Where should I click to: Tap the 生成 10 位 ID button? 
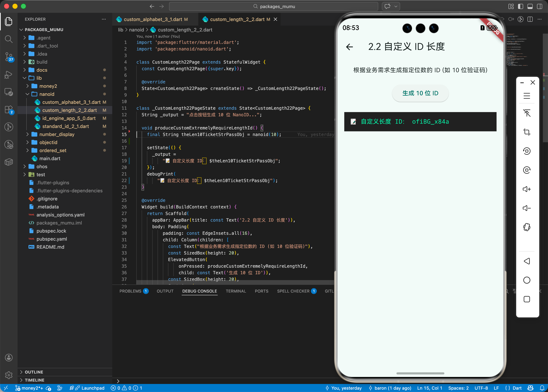(x=420, y=93)
